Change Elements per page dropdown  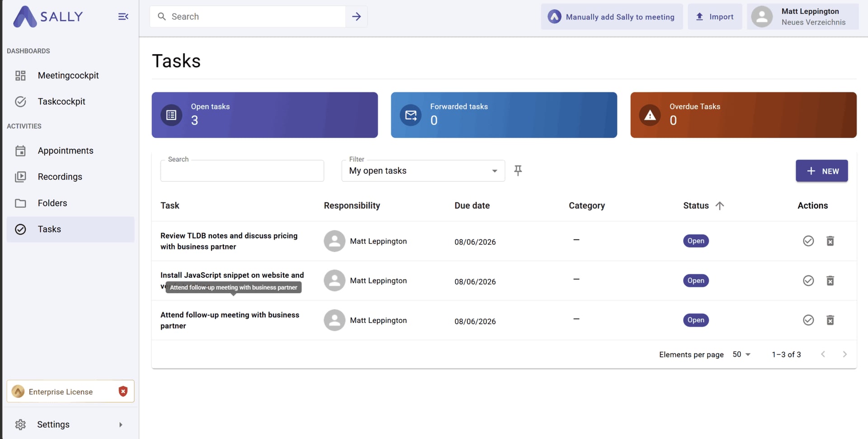coord(741,354)
